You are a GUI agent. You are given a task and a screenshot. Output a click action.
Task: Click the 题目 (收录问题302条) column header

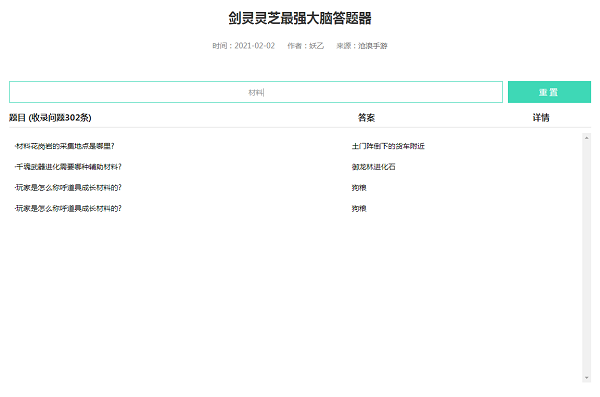pyautogui.click(x=50, y=118)
